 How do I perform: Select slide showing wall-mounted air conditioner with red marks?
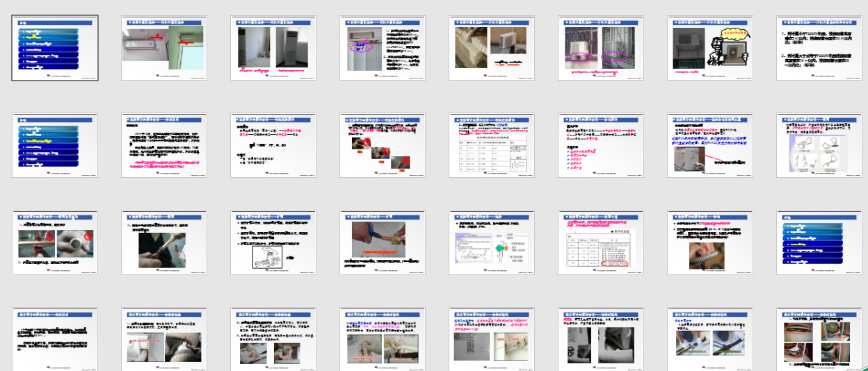point(163,49)
